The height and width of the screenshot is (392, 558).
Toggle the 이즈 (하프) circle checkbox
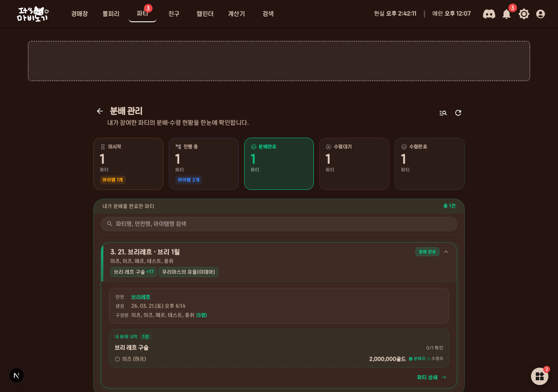(x=117, y=359)
